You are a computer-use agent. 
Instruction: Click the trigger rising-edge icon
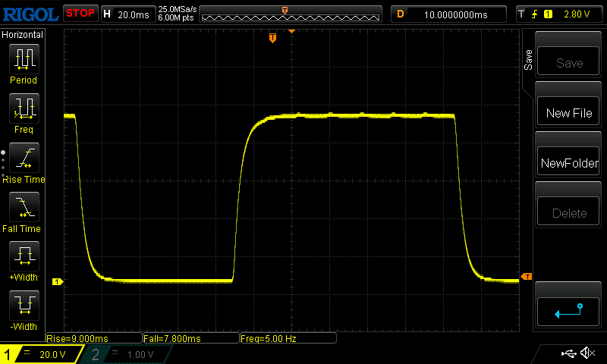pos(535,14)
